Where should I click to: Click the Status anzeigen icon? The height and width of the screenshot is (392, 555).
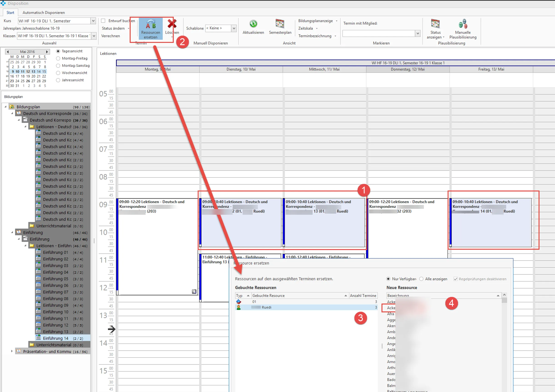[435, 24]
